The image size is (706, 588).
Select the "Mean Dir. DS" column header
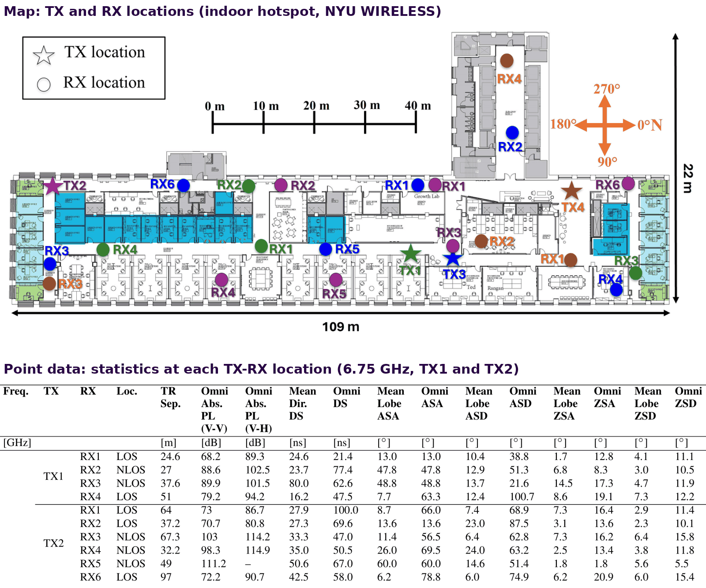click(303, 404)
